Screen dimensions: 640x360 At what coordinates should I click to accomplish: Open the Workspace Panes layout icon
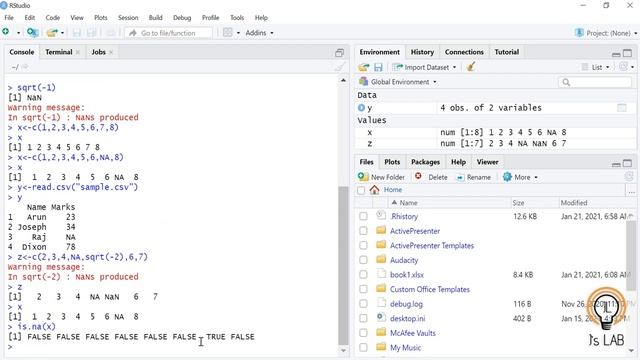[x=228, y=33]
